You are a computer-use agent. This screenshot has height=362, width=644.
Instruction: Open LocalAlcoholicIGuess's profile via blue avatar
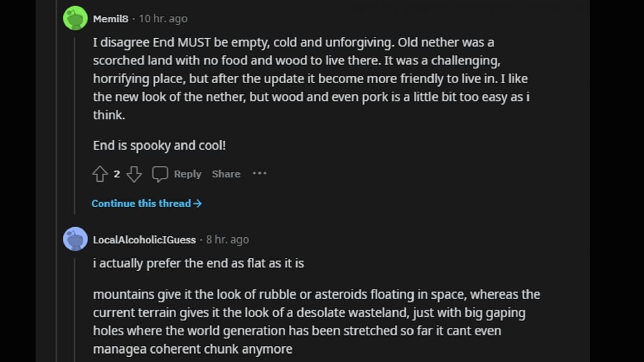click(75, 240)
